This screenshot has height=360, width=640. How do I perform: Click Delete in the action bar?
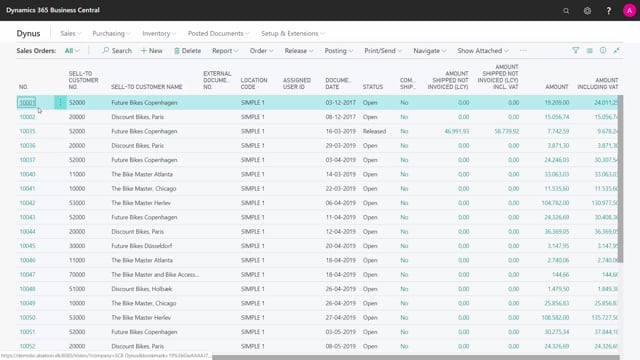tap(188, 51)
